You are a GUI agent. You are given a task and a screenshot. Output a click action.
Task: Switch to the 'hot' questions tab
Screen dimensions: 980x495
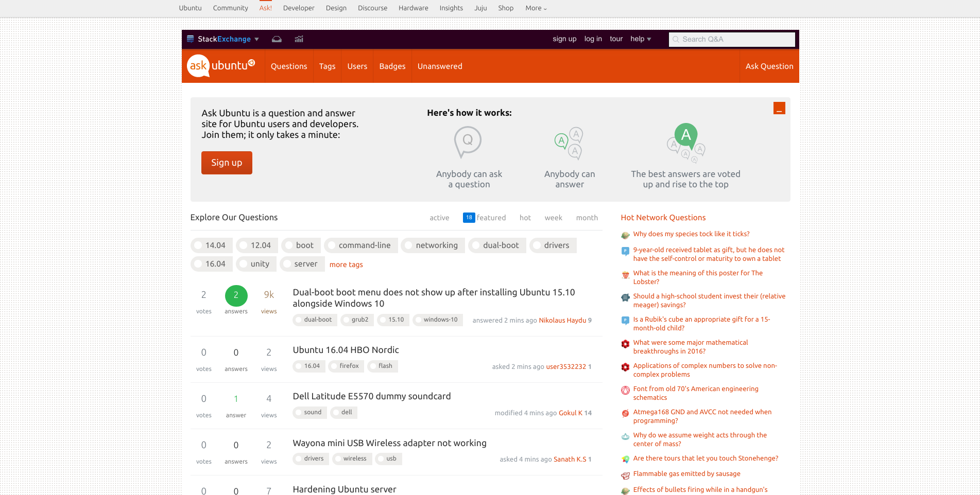point(525,218)
